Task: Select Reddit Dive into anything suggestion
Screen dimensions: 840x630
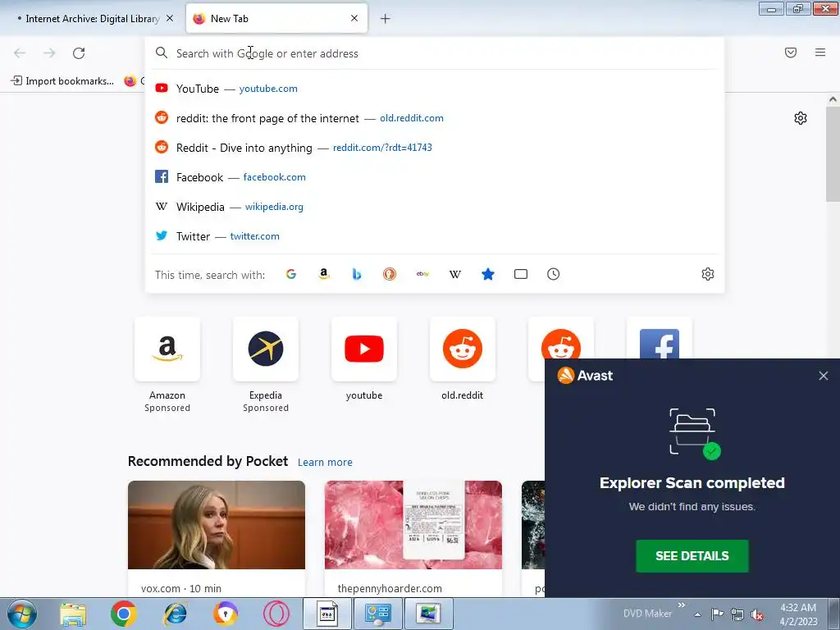Action: pos(435,148)
